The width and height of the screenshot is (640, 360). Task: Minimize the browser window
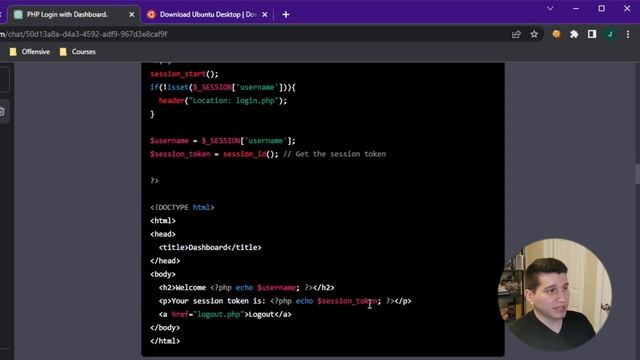(x=576, y=9)
